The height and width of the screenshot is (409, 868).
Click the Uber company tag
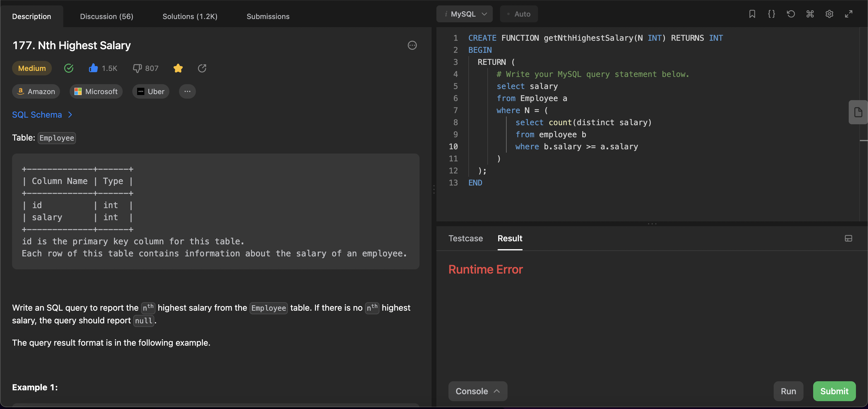[151, 91]
